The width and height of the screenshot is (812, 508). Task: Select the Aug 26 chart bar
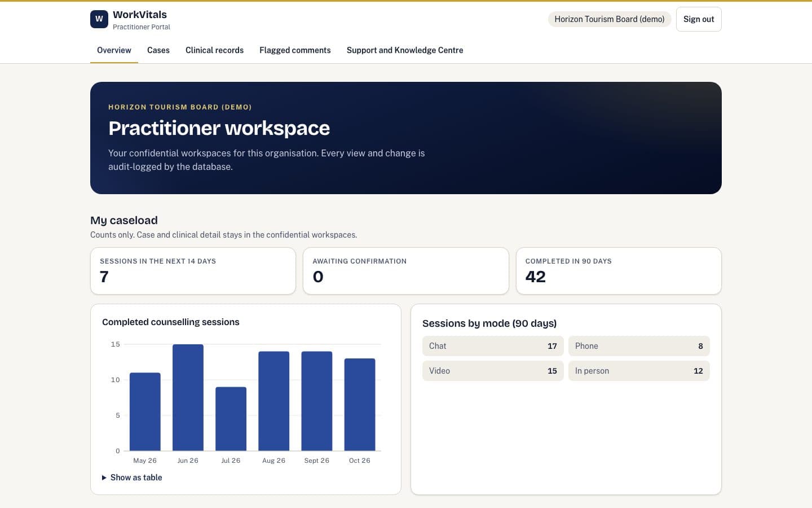274,401
